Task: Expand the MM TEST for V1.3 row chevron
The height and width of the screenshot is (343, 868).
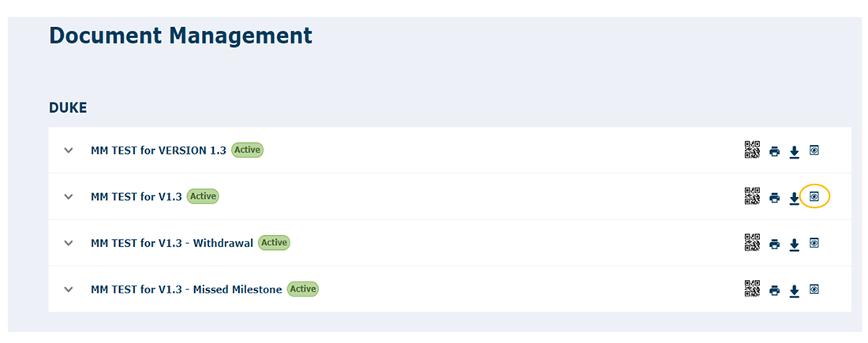Action: coord(69,196)
